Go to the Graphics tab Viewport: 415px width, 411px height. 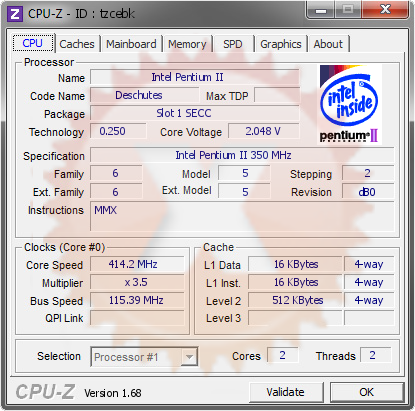(281, 44)
